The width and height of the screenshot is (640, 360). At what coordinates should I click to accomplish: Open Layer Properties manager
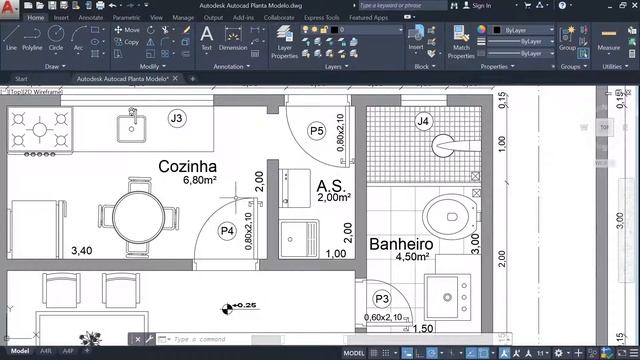click(284, 42)
